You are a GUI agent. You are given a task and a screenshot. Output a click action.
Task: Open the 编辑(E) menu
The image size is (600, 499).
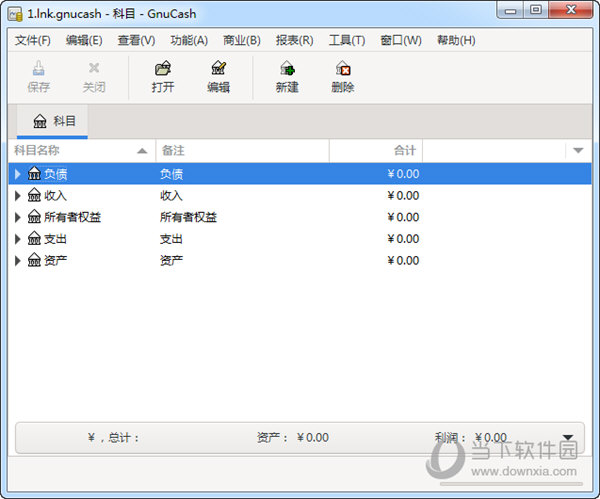click(x=84, y=40)
